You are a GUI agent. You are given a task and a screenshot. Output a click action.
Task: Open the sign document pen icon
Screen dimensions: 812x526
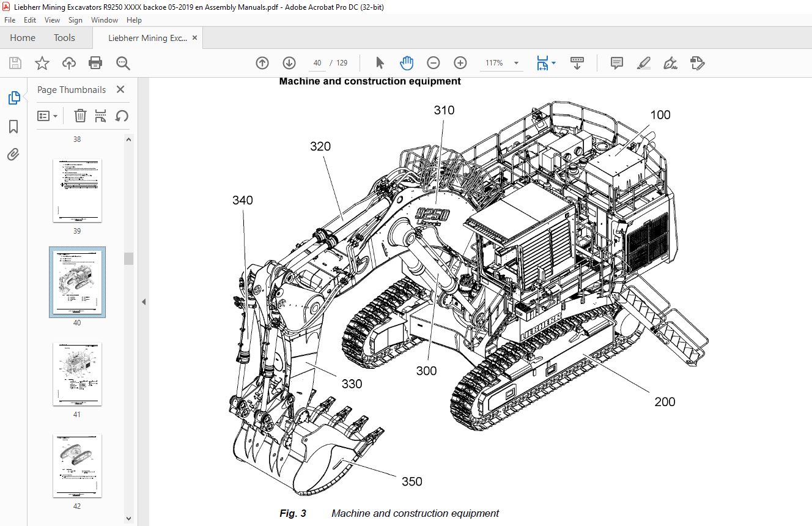point(670,63)
